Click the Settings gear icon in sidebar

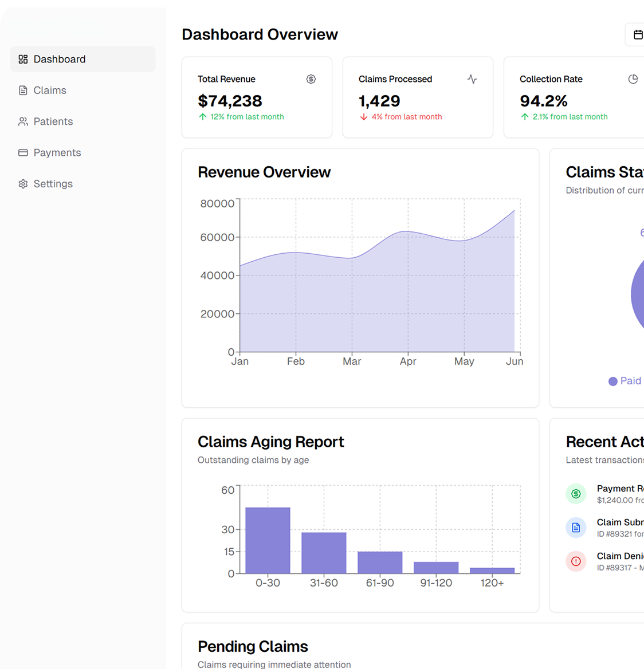[23, 184]
